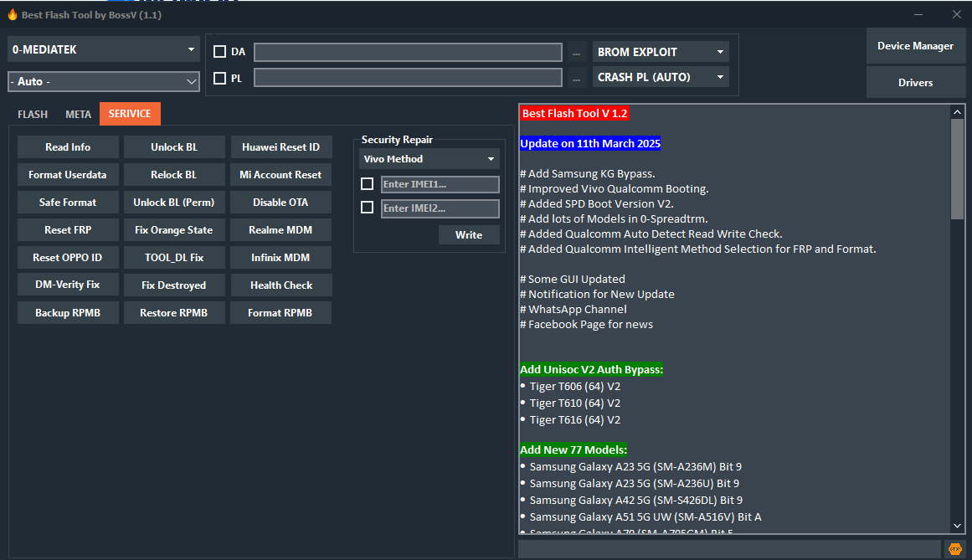Click 'Update on 11th March 2025' line

pyautogui.click(x=590, y=143)
